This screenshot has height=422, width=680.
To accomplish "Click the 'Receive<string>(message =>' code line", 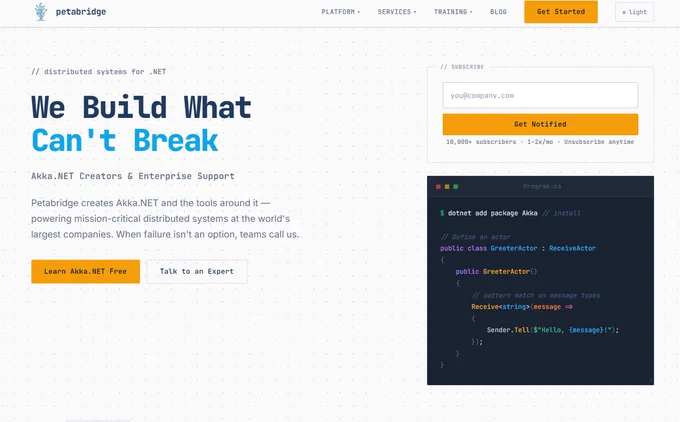I will (x=522, y=307).
